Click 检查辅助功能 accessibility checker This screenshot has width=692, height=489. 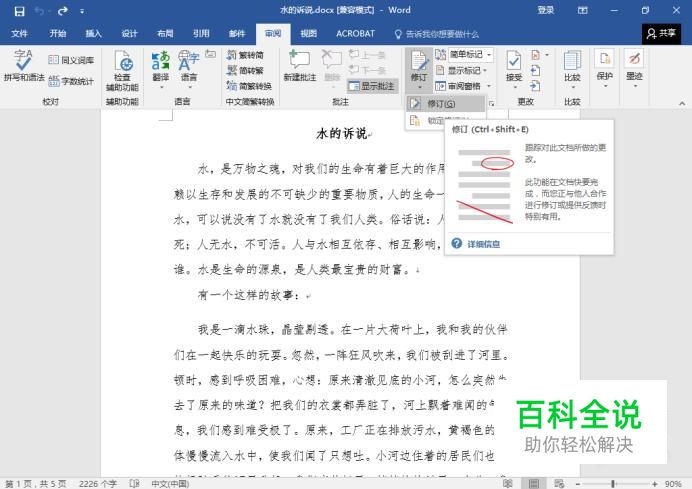point(122,71)
